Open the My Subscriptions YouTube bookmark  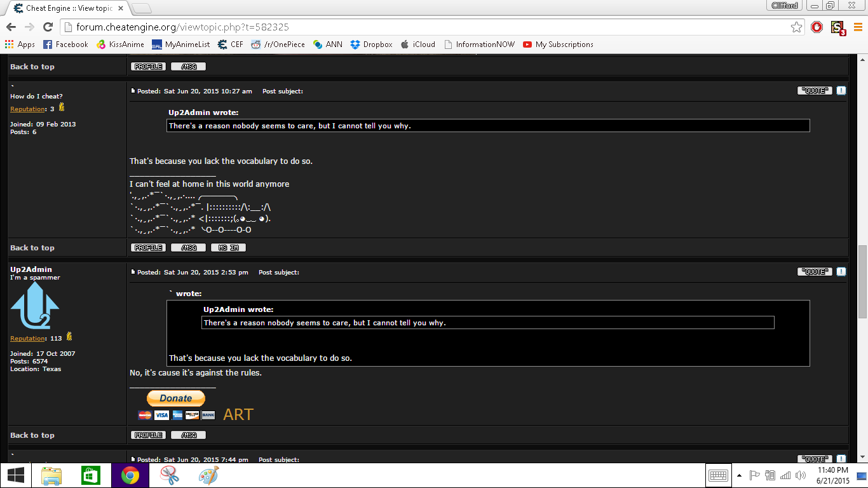pyautogui.click(x=558, y=44)
